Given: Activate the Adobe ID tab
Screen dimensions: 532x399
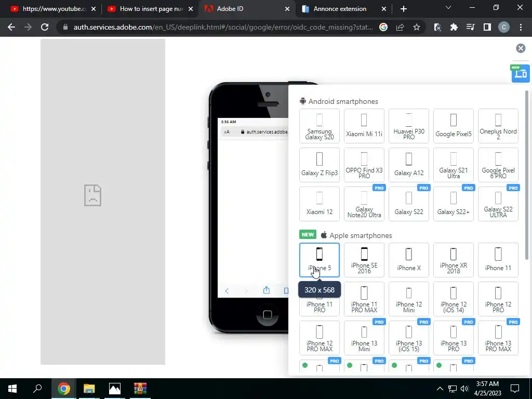Looking at the screenshot, I should coord(247,9).
